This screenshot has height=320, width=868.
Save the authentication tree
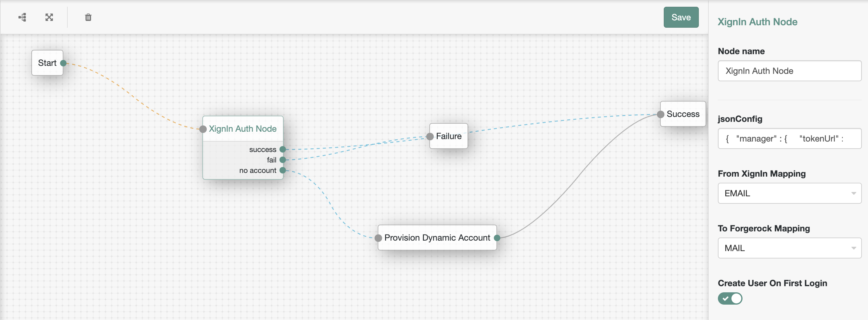point(681,17)
